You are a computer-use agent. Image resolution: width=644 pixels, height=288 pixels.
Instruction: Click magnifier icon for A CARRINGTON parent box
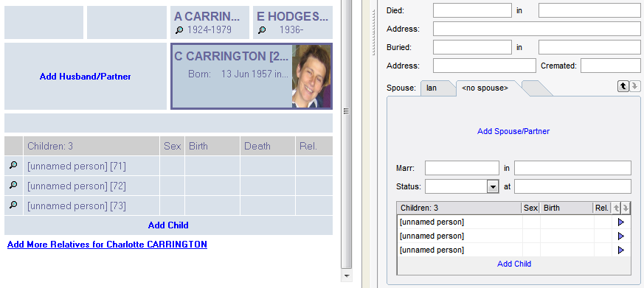pyautogui.click(x=179, y=30)
